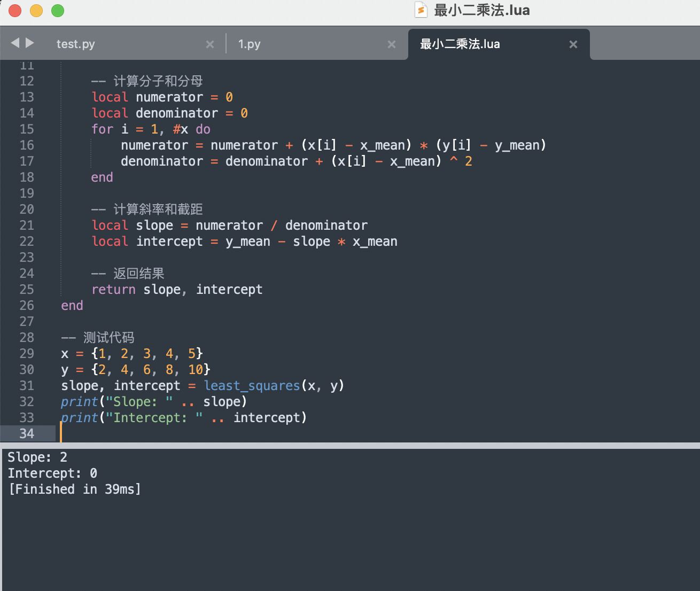The height and width of the screenshot is (591, 700).
Task: Click line number 26 in the gutter
Action: [27, 306]
